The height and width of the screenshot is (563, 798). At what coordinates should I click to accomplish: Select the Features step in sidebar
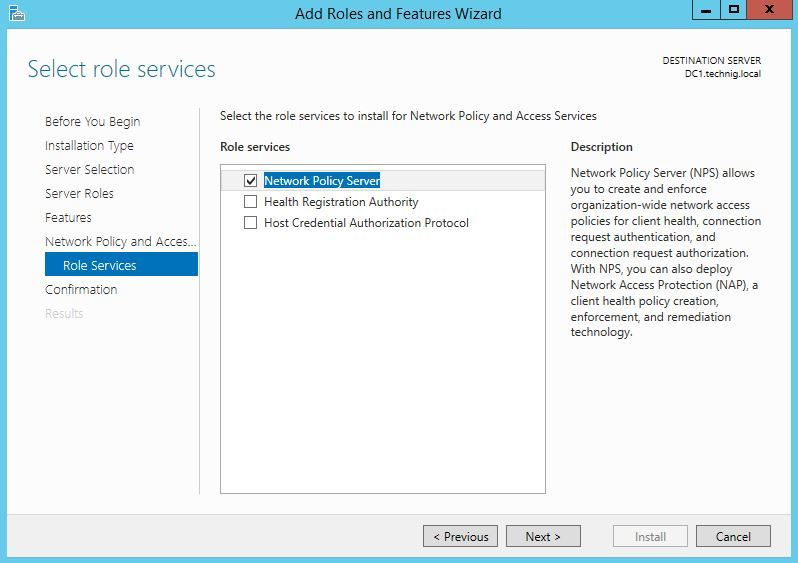68,218
